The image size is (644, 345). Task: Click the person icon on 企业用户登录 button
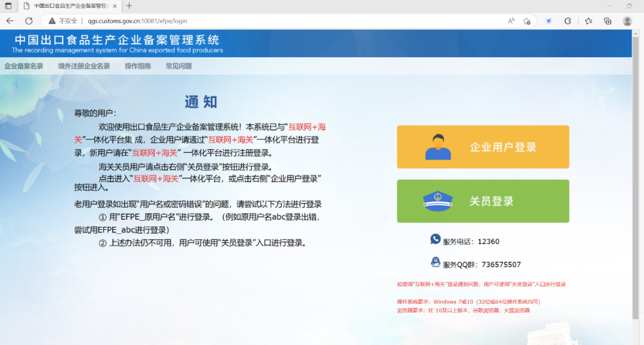439,146
